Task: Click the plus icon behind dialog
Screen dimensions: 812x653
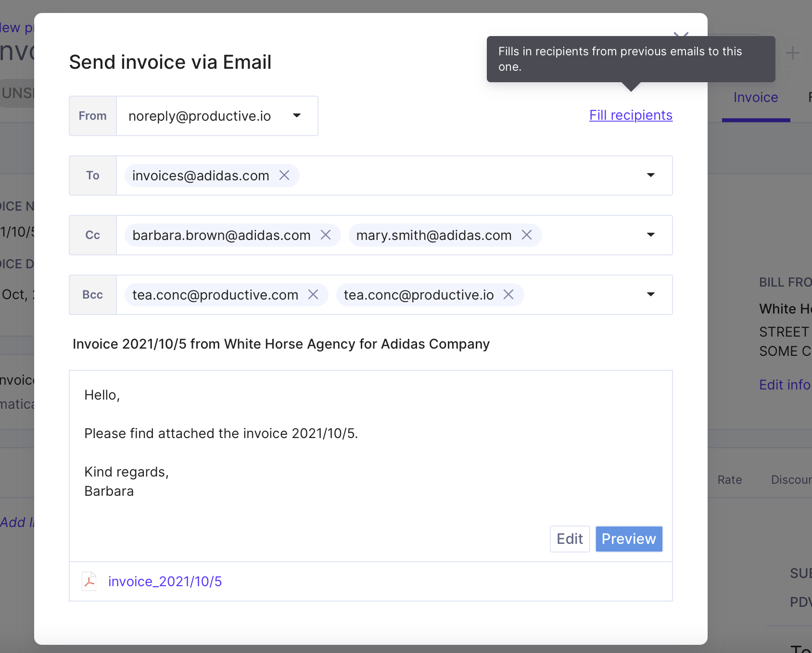Action: coord(792,53)
